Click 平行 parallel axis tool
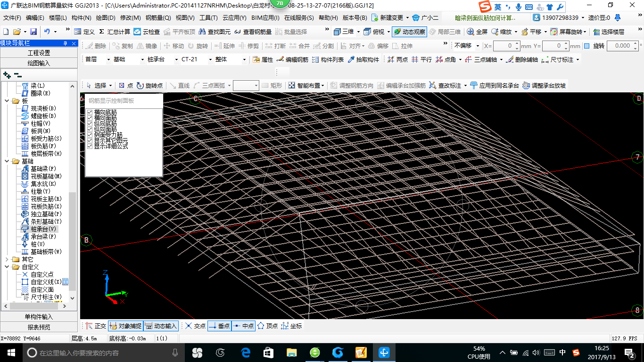 point(421,60)
